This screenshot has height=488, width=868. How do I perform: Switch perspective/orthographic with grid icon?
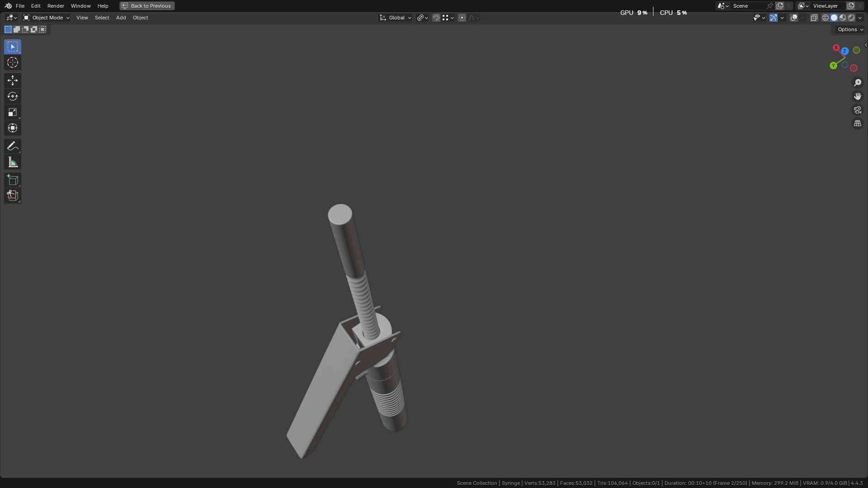(858, 123)
